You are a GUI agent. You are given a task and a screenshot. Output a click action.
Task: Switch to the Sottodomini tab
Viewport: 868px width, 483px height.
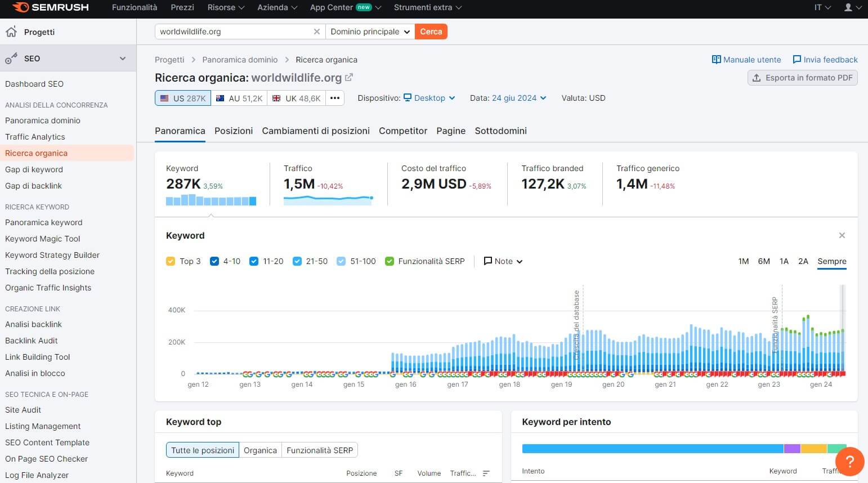[x=500, y=131]
